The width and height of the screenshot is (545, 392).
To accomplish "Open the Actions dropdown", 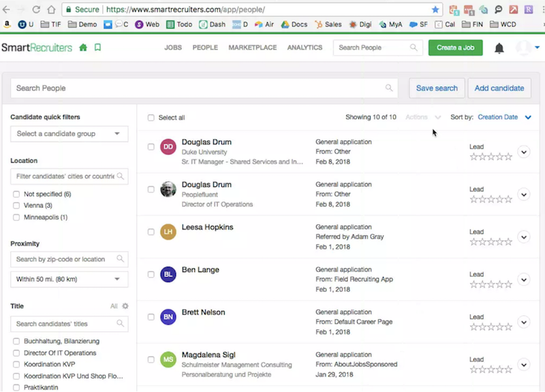I will pyautogui.click(x=423, y=117).
